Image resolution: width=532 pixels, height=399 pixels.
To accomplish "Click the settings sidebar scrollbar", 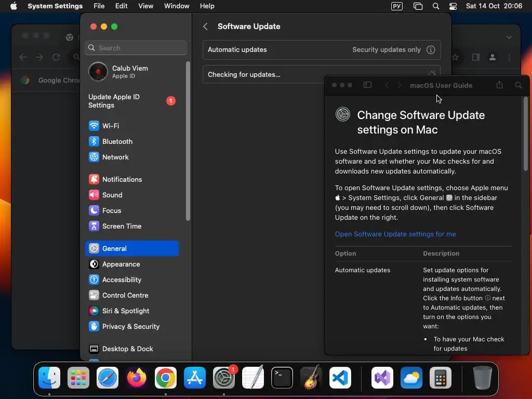I will (188, 141).
